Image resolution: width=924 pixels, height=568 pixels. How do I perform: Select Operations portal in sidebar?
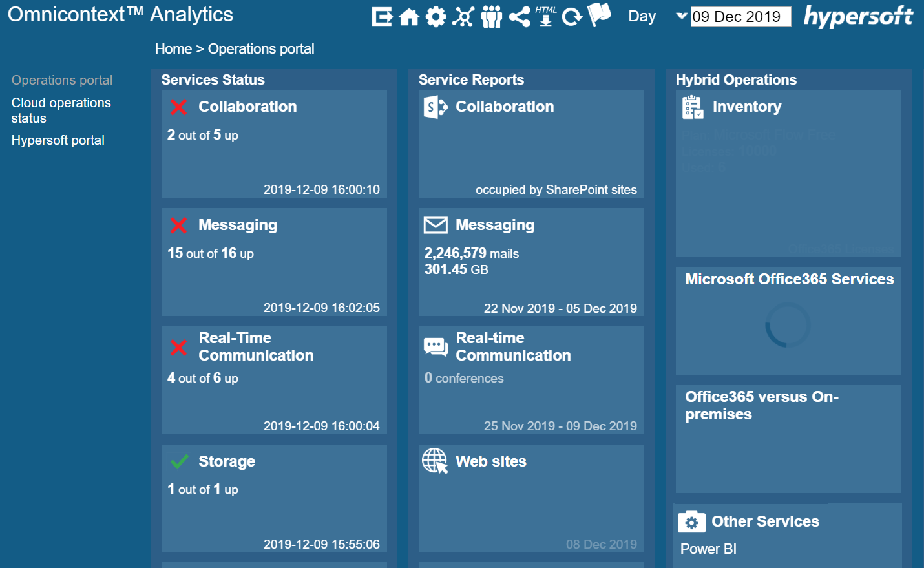click(62, 80)
